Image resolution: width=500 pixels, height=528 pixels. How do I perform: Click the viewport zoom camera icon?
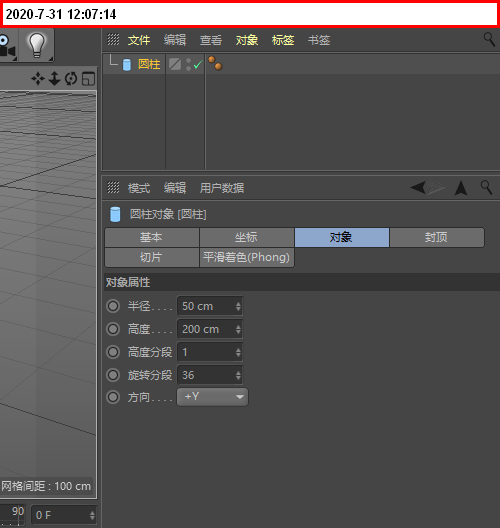pos(54,79)
